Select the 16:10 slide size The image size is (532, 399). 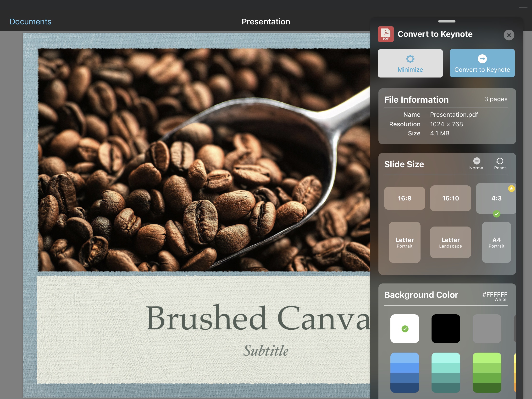point(450,198)
